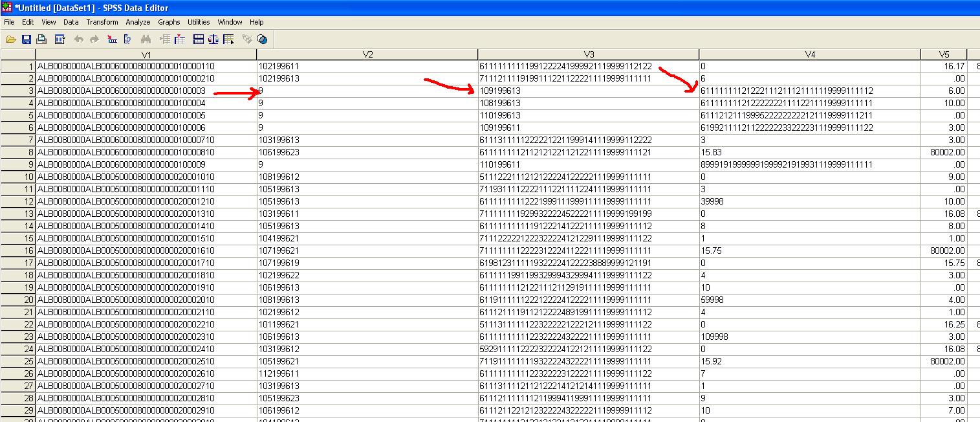This screenshot has height=422, width=980.
Task: Click the Redo arrow icon
Action: point(94,39)
